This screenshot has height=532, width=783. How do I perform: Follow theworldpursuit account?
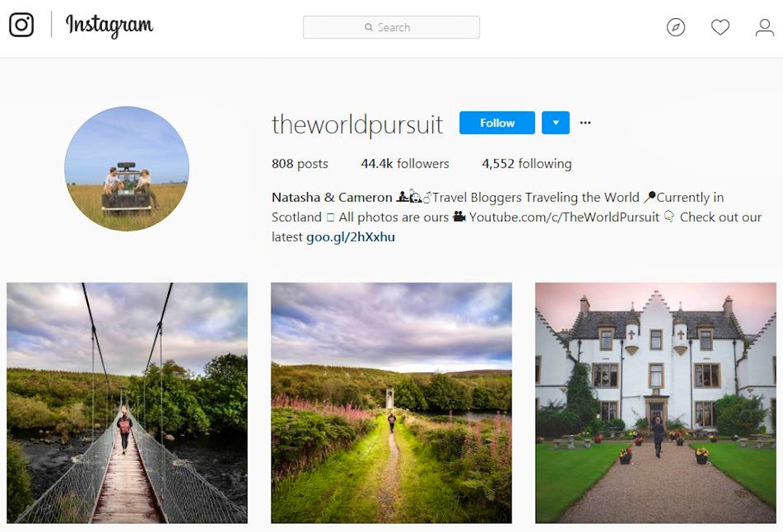(497, 123)
